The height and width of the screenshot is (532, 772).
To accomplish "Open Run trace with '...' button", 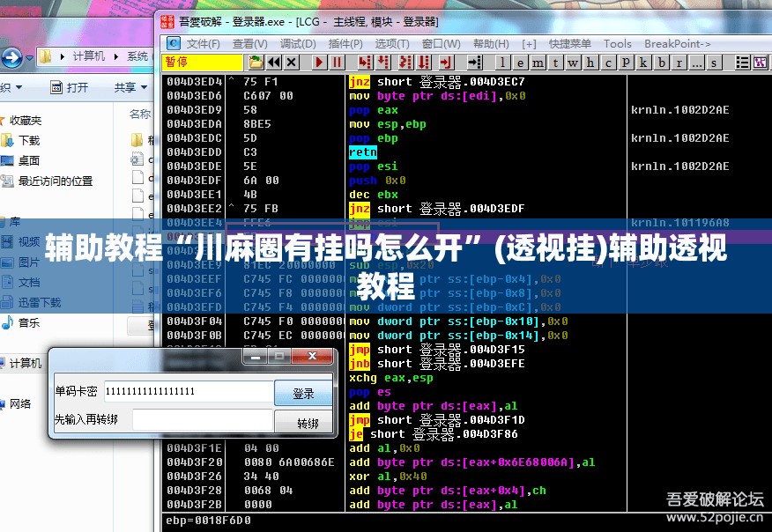I will (x=696, y=62).
